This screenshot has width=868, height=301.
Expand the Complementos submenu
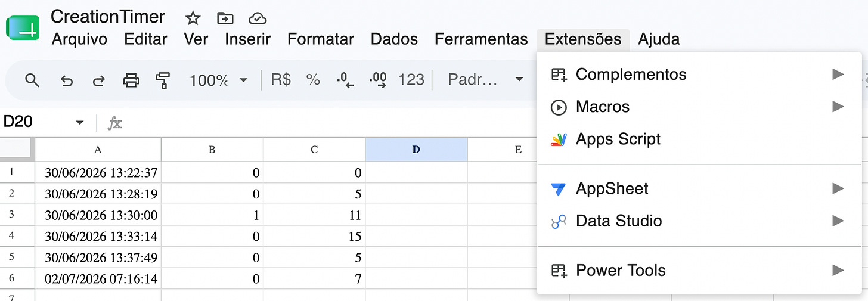[699, 75]
